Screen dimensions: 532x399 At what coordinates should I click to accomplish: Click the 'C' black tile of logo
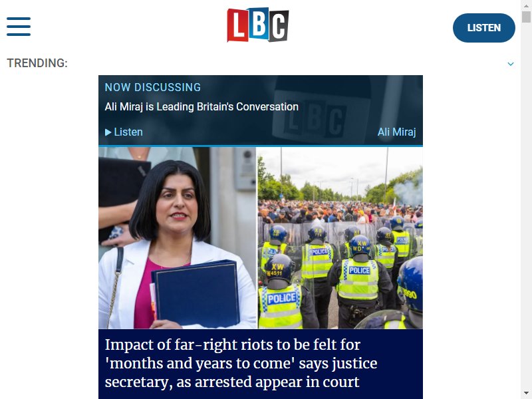pos(279,27)
